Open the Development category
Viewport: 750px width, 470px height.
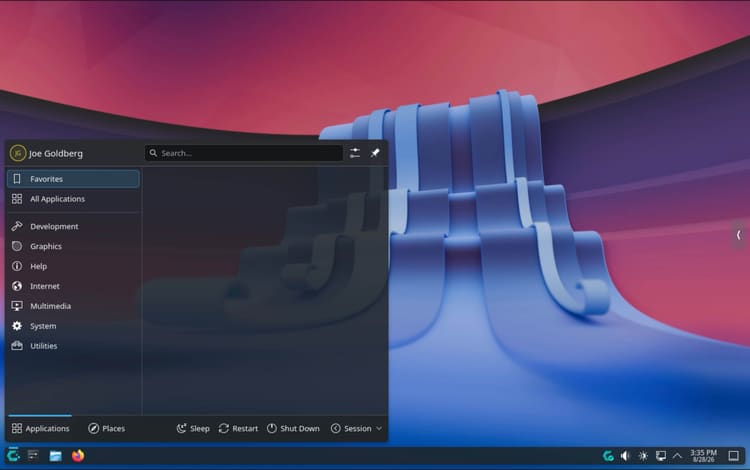(x=73, y=226)
